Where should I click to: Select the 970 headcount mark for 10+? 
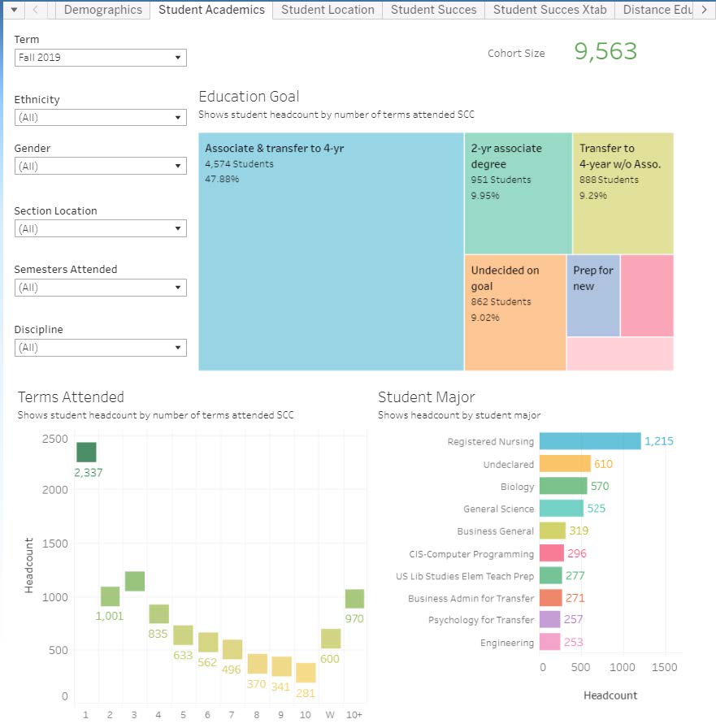click(x=354, y=599)
